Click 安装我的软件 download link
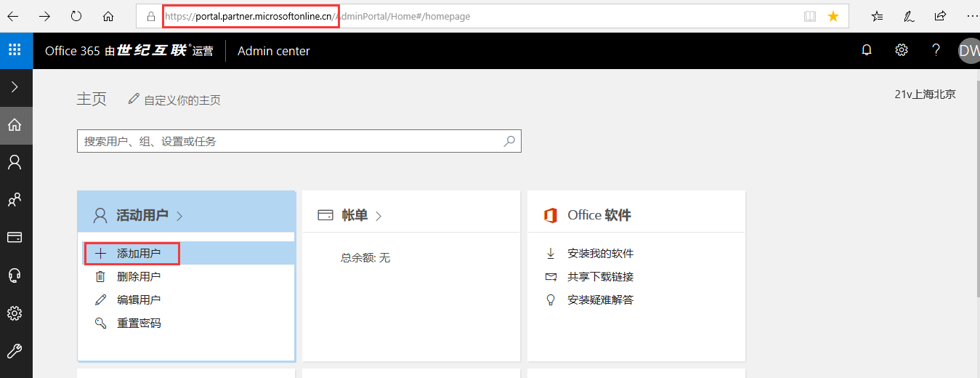Image resolution: width=980 pixels, height=378 pixels. click(600, 254)
